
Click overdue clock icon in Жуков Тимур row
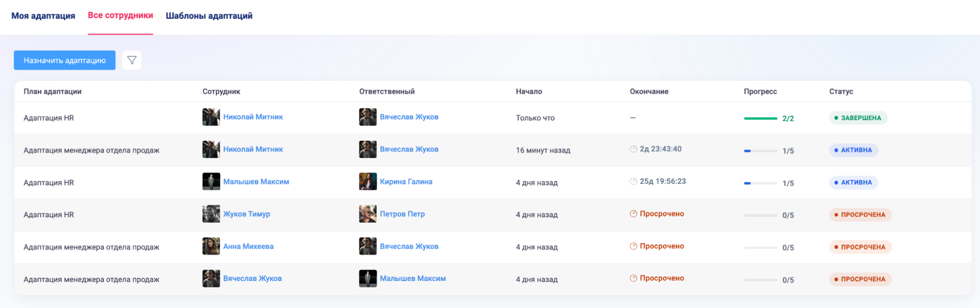coord(633,214)
